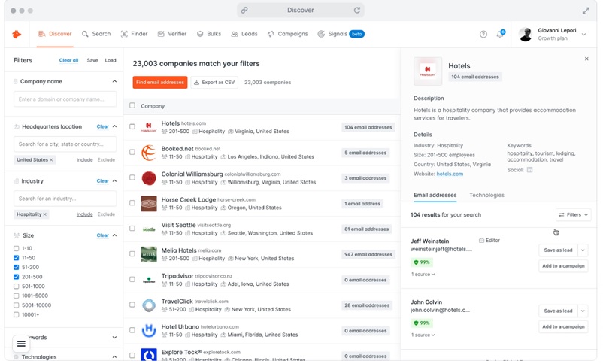Collapse the Technologies filter section
Screen dimensions: 603x364
(x=114, y=357)
